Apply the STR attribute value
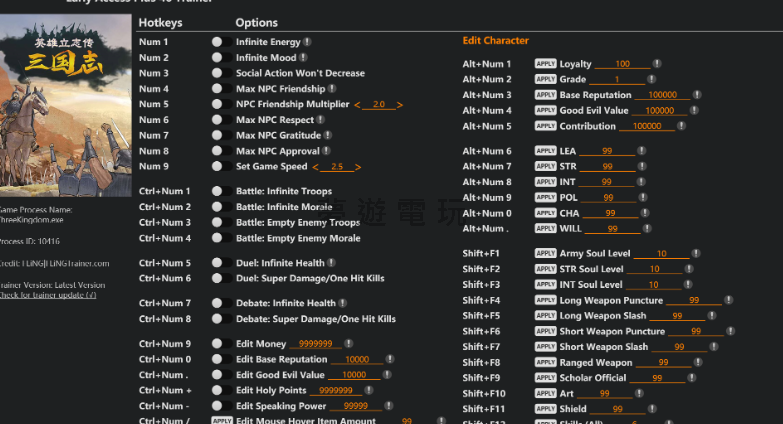The image size is (783, 424). point(545,167)
